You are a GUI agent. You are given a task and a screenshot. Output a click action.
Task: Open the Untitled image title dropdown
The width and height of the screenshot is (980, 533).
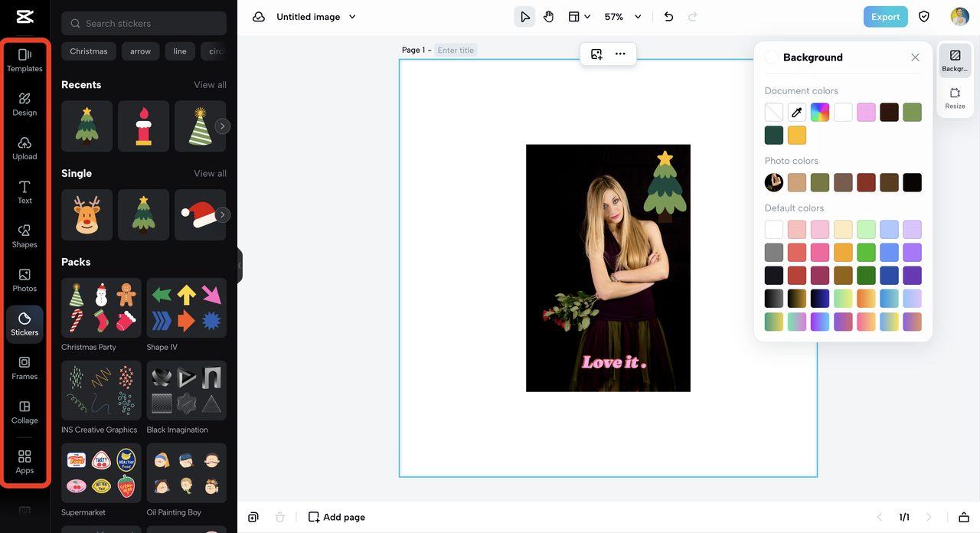click(x=315, y=17)
